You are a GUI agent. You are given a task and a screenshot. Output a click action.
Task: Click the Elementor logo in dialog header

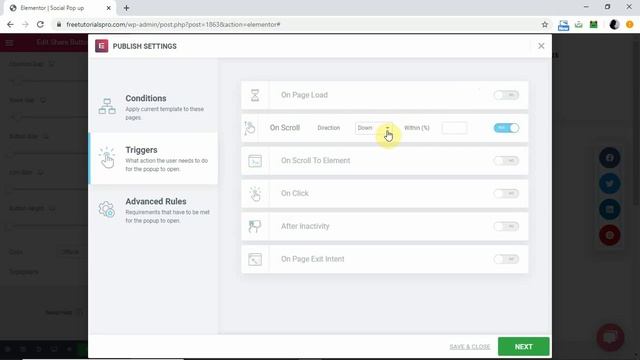102,46
